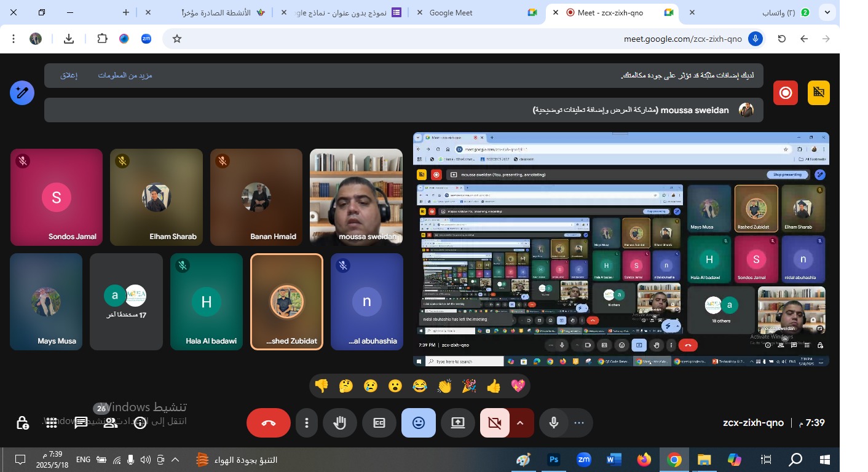The image size is (868, 472).
Task: Go back in browser history
Action: point(804,39)
